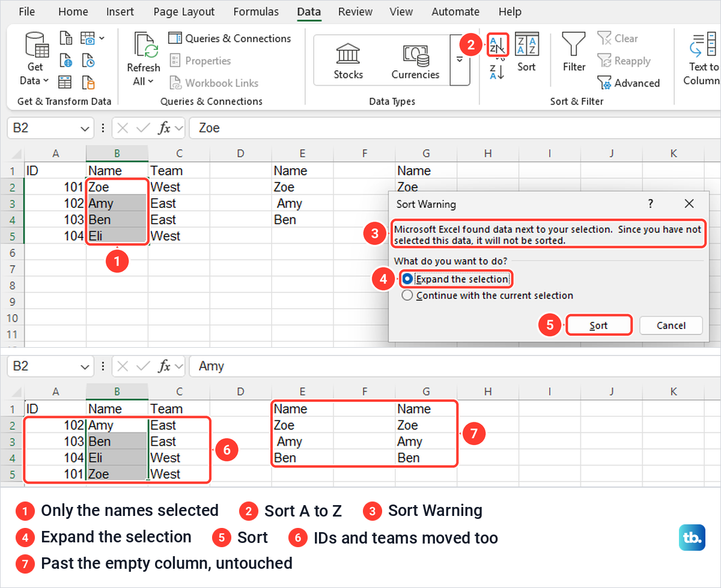The height and width of the screenshot is (588, 721).
Task: Cancel the Sort Warning dialog
Action: (x=671, y=326)
